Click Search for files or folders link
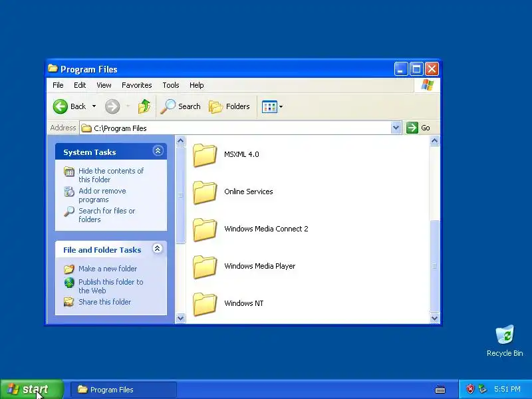Image resolution: width=532 pixels, height=399 pixels. pyautogui.click(x=107, y=215)
